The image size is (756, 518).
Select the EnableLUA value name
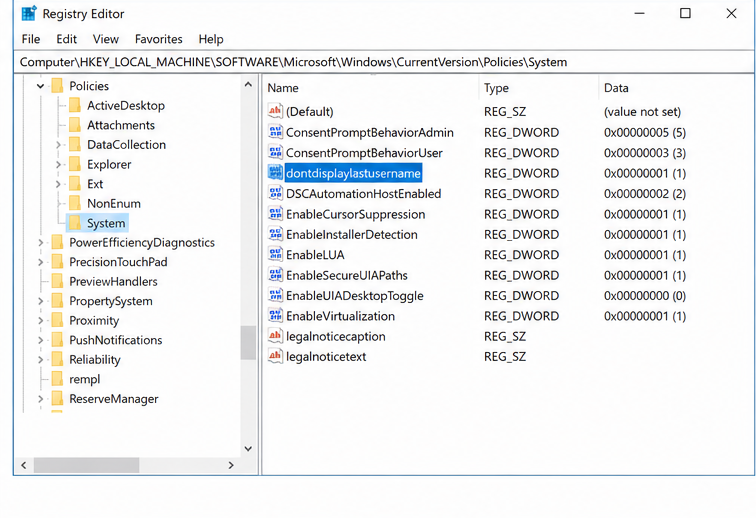(315, 255)
